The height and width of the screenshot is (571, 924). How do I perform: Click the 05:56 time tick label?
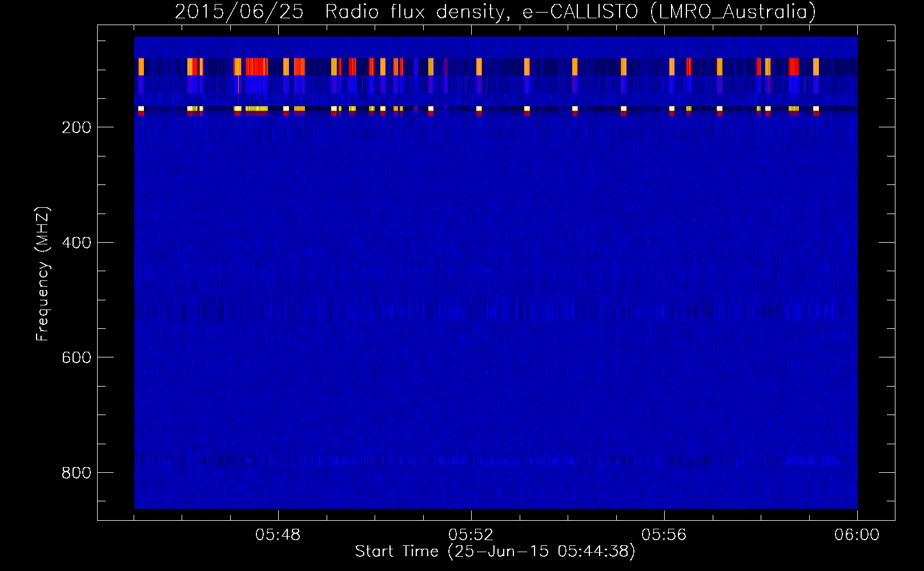664,535
